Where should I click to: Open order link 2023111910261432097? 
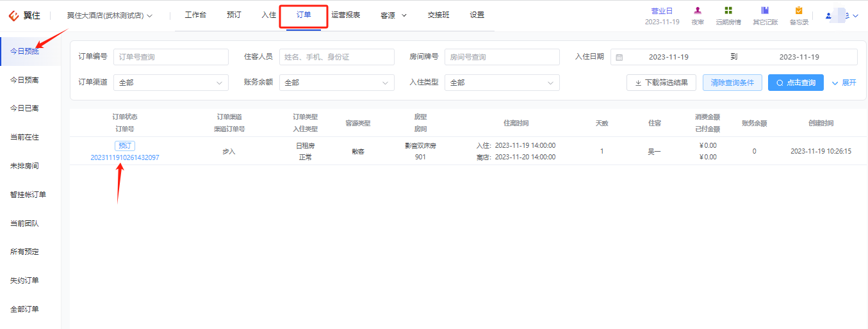(125, 157)
